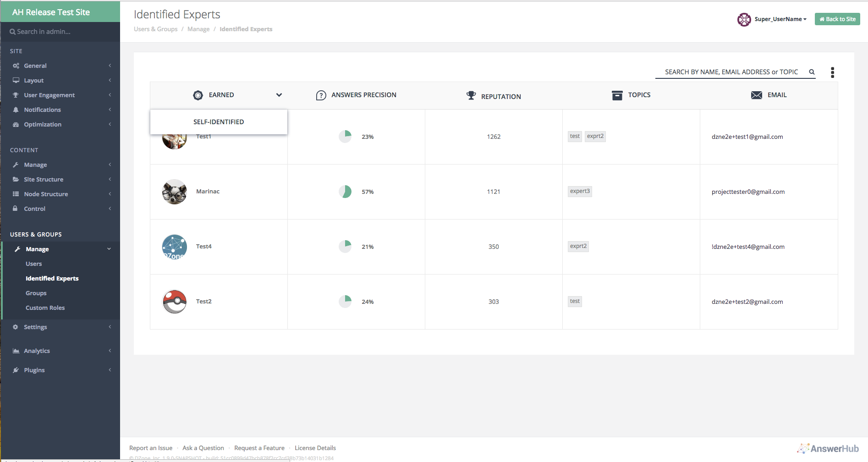Click the Request a Feature link

259,448
